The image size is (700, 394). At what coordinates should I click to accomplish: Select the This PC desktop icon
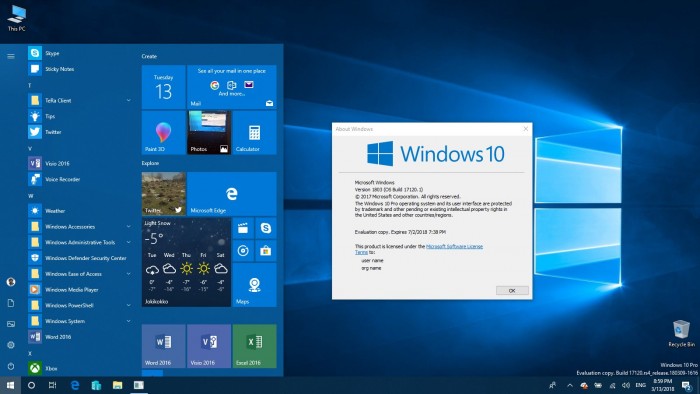[17, 18]
